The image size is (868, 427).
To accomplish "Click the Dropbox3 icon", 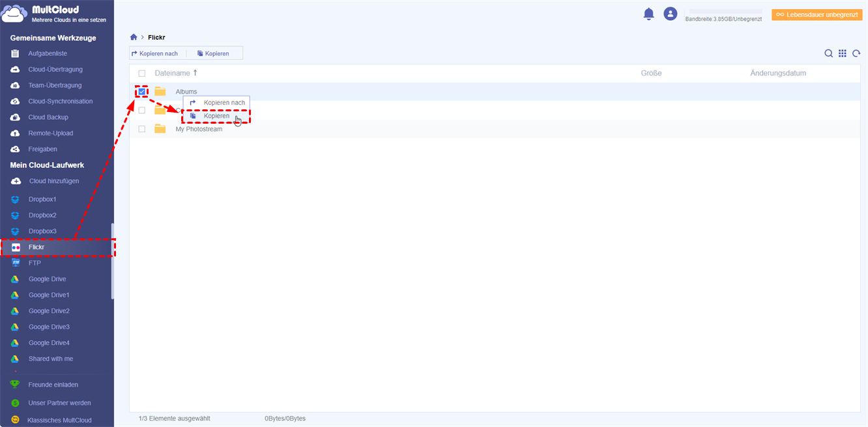I will [x=15, y=231].
